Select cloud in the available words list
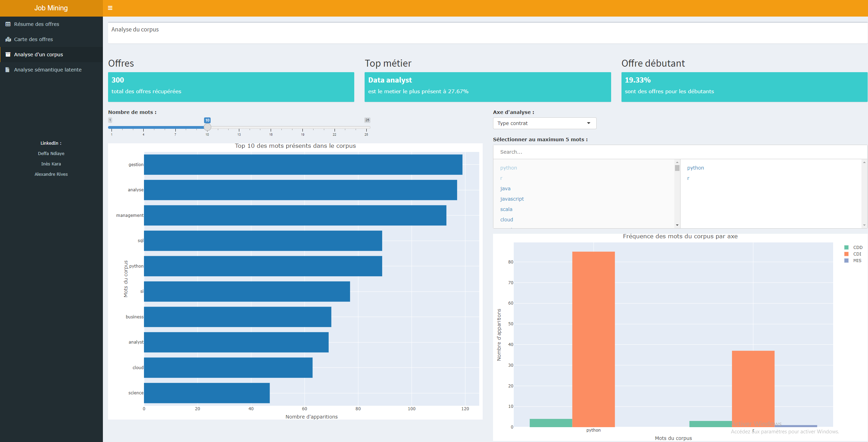The image size is (868, 442). 507,220
